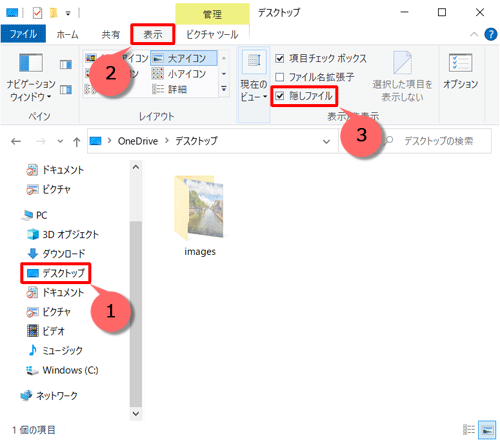Image resolution: width=500 pixels, height=440 pixels.
Task: Click navigation pane scrollbar down arrow
Action: pos(136,414)
